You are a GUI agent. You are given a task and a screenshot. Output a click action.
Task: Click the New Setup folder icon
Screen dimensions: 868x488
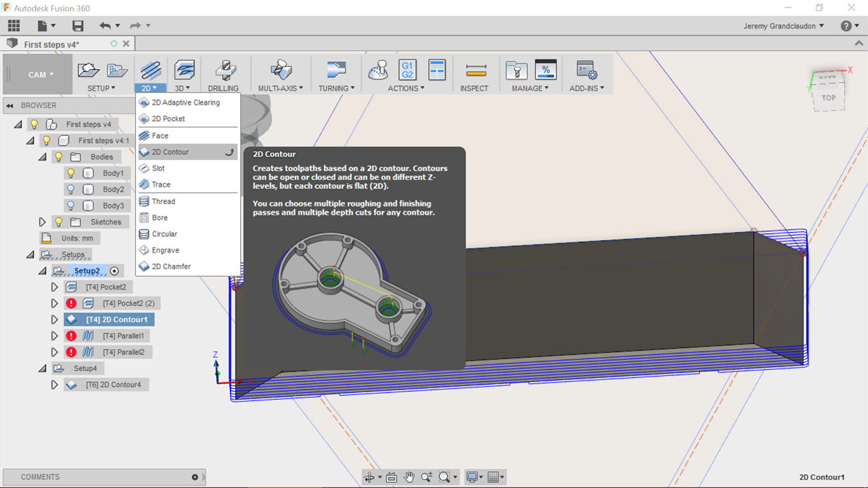click(x=88, y=70)
